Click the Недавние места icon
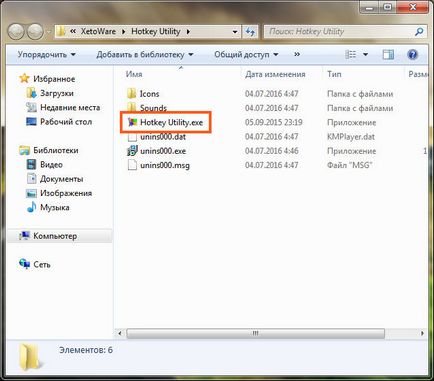Screen dimensions: 434x381 pos(31,107)
